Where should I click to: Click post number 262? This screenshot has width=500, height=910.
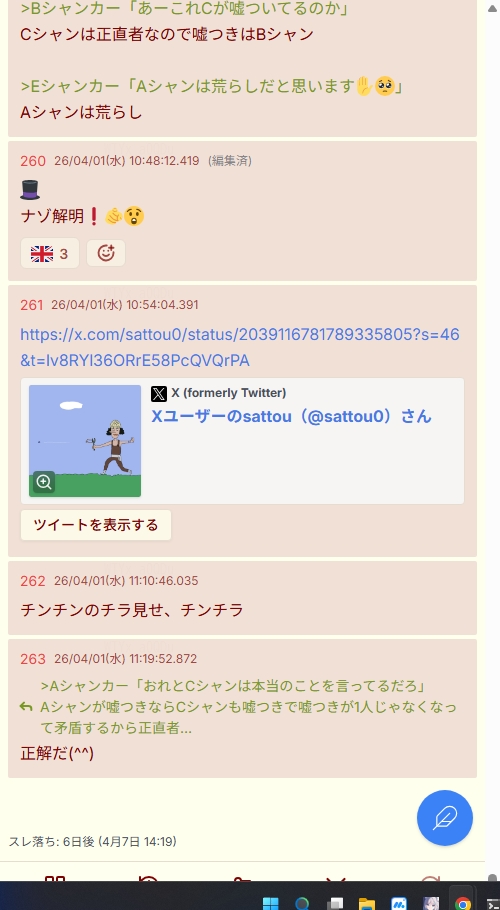coord(32,580)
